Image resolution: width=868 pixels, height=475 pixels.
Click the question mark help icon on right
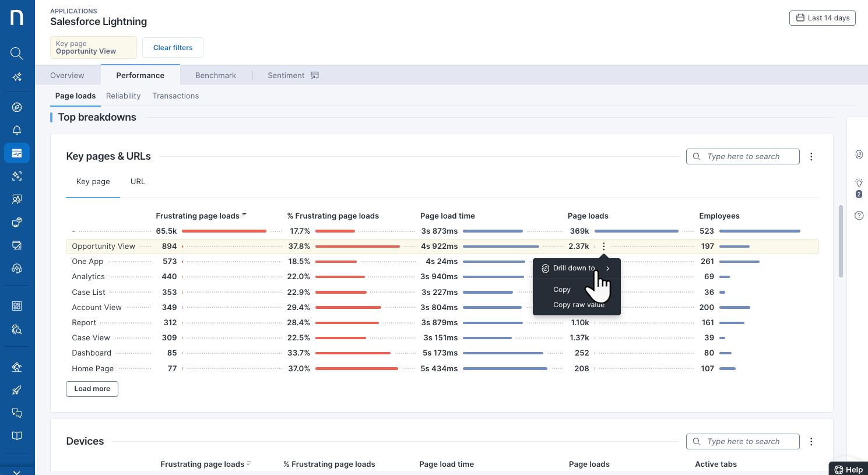pos(859,216)
